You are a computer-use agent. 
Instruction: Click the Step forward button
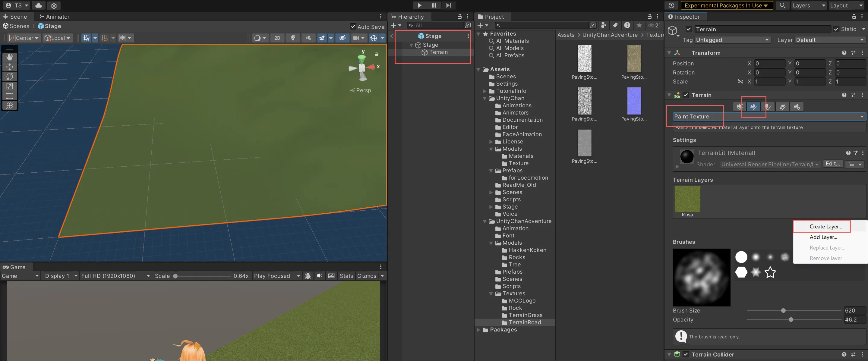(448, 5)
